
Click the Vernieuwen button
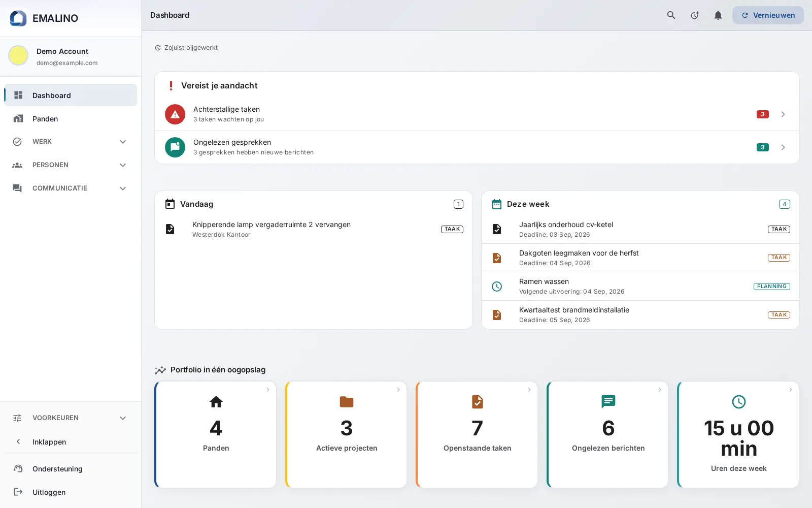tap(768, 15)
